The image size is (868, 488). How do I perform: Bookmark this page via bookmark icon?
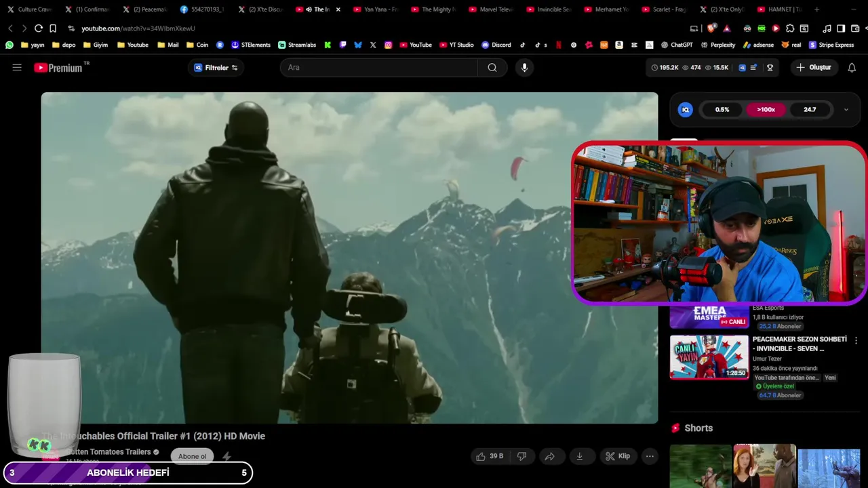point(53,28)
